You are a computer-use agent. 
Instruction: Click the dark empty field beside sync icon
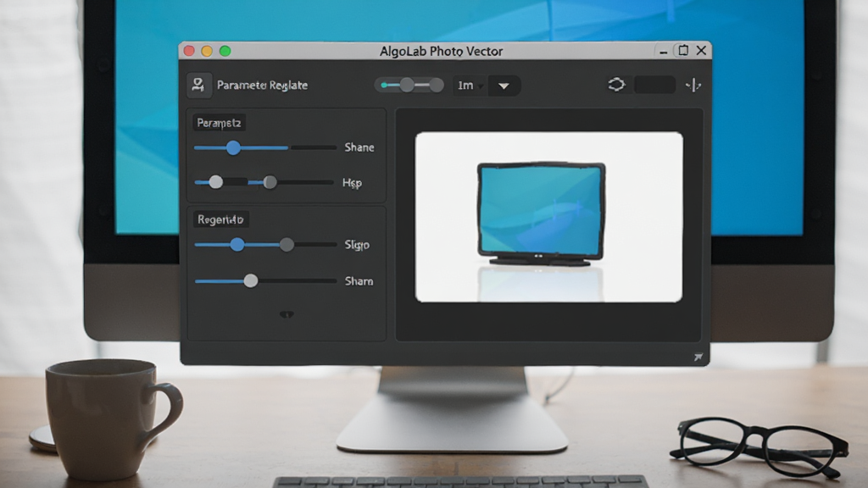click(654, 86)
